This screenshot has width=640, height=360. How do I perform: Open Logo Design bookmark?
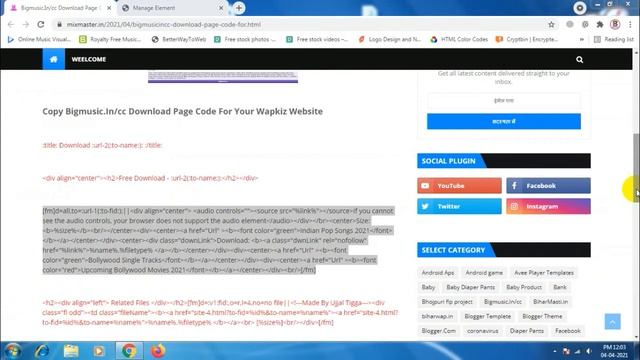389,39
